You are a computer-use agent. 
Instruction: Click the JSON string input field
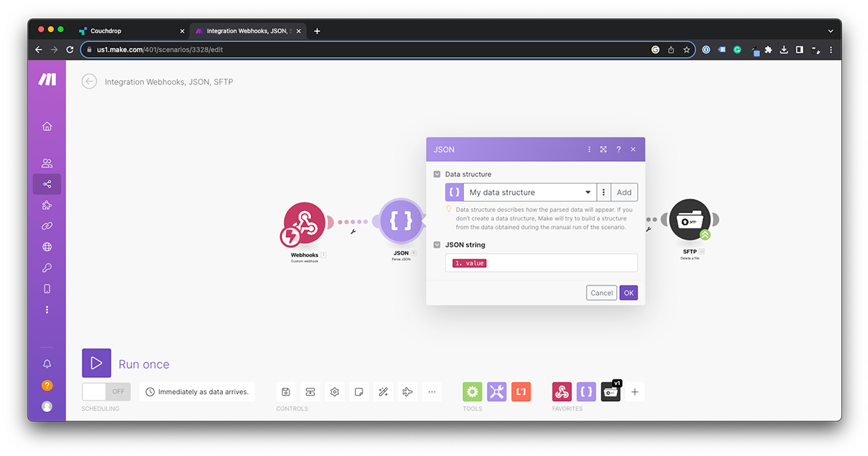coord(541,263)
